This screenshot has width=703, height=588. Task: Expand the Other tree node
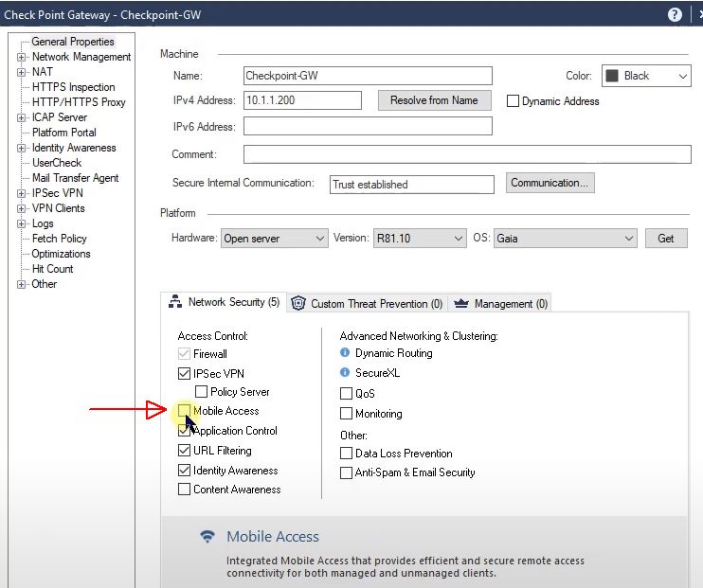[x=21, y=284]
